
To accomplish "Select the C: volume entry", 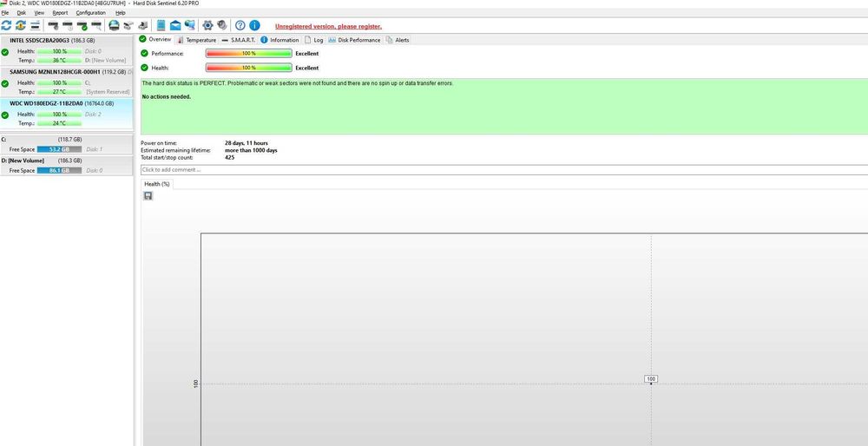I will [67, 144].
